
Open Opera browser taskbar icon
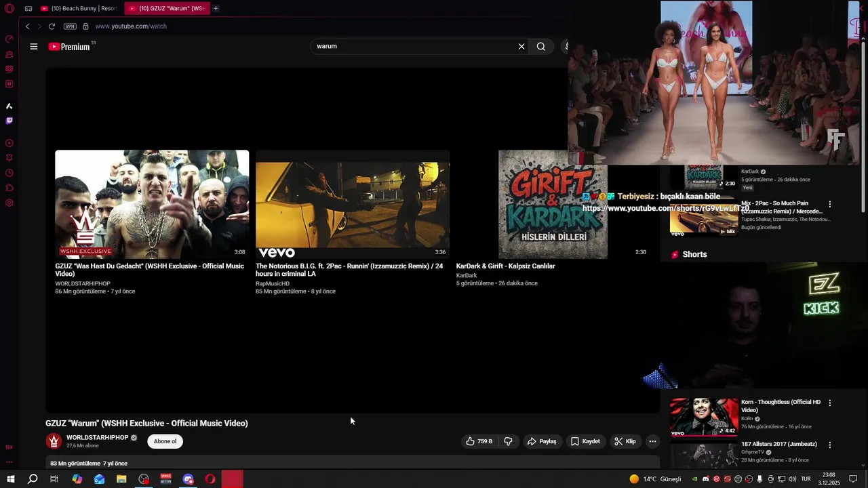click(210, 479)
